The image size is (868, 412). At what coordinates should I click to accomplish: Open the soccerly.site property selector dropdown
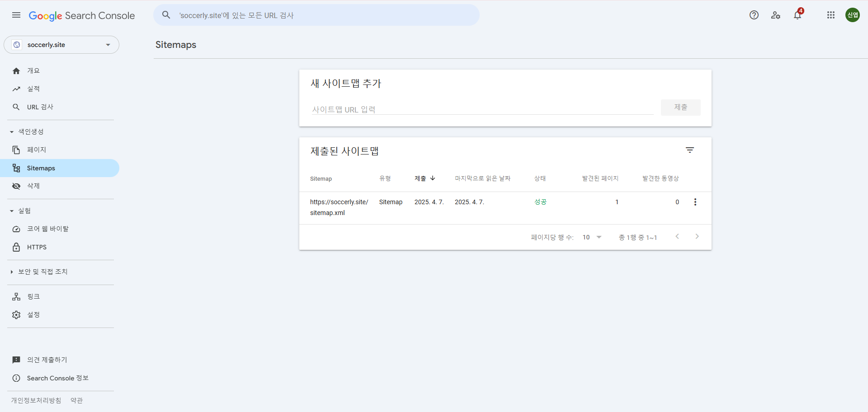click(x=61, y=45)
